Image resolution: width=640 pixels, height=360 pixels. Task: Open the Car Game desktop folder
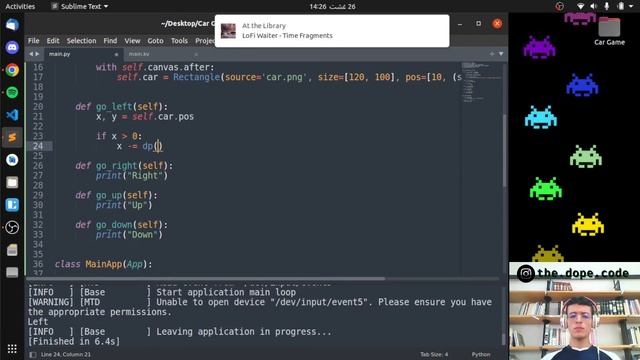pos(609,31)
